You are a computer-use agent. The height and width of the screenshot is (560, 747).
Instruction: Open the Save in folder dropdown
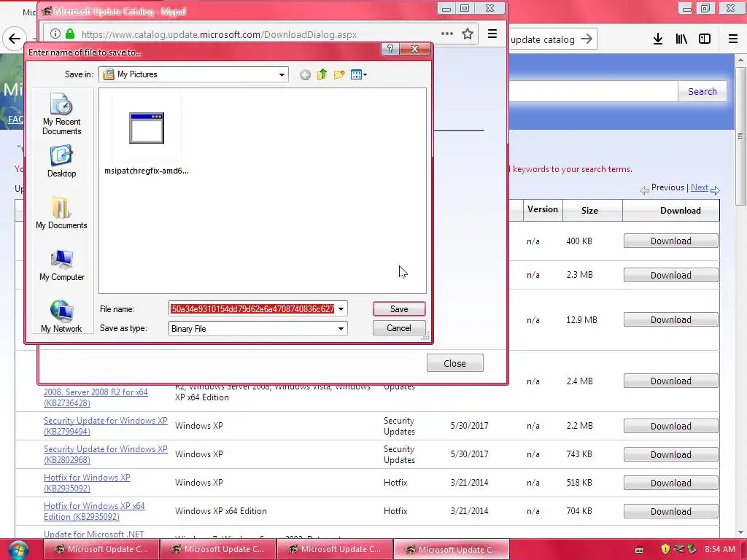pos(282,75)
